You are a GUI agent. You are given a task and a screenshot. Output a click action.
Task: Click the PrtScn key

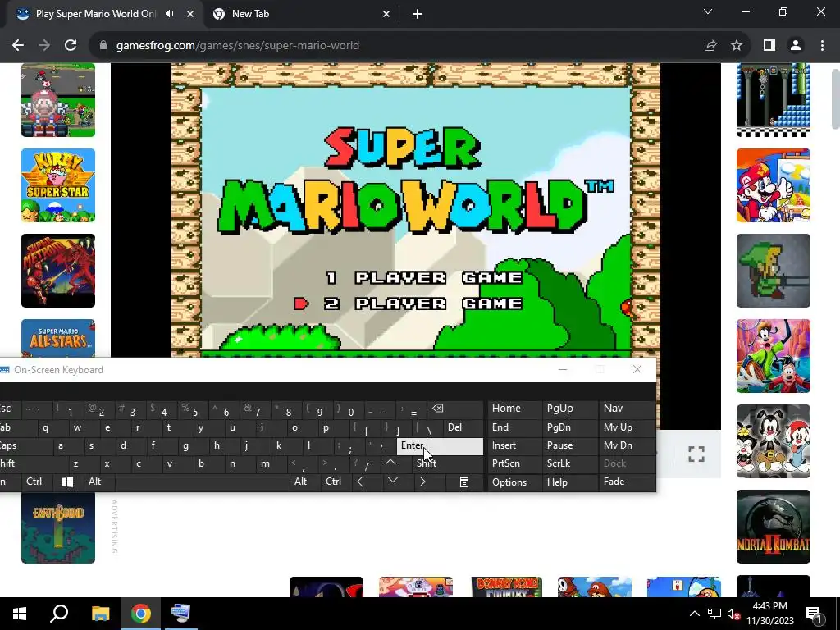pyautogui.click(x=514, y=463)
